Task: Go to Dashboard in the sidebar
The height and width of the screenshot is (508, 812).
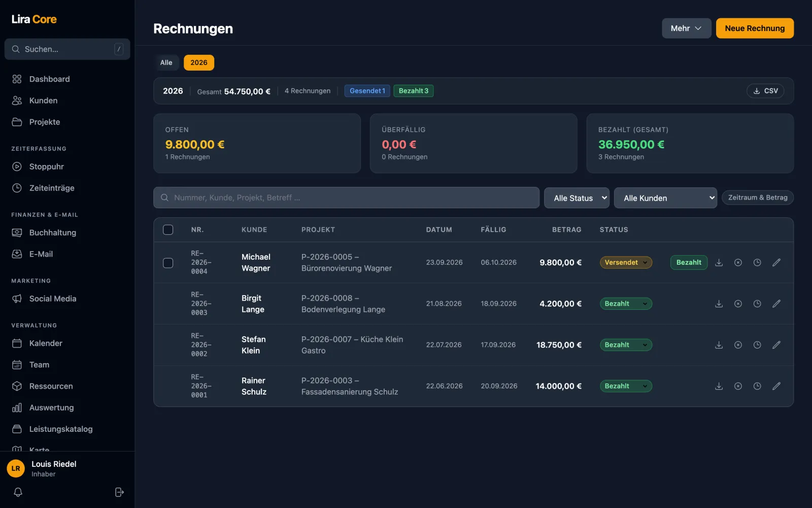Action: click(67, 79)
